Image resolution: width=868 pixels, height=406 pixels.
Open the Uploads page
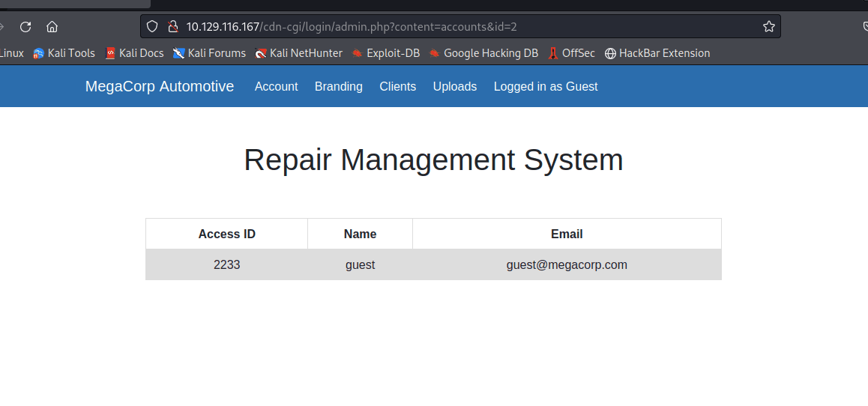click(x=454, y=87)
